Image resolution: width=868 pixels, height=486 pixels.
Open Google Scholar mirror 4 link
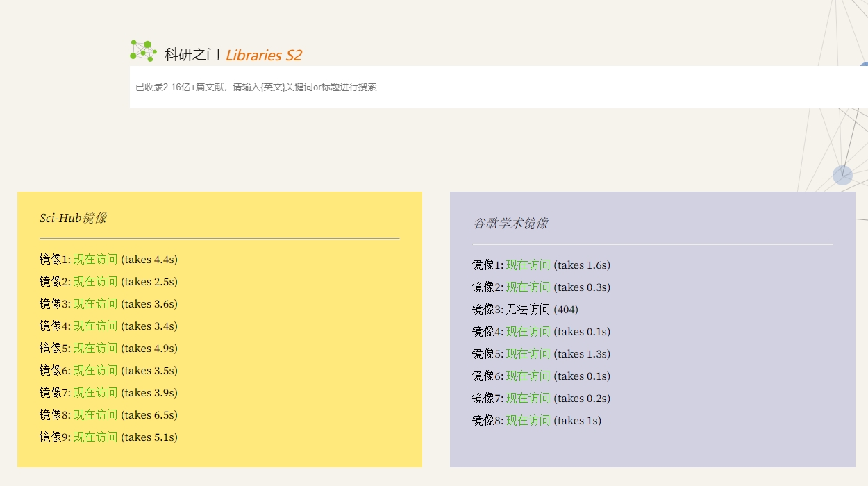pyautogui.click(x=528, y=332)
